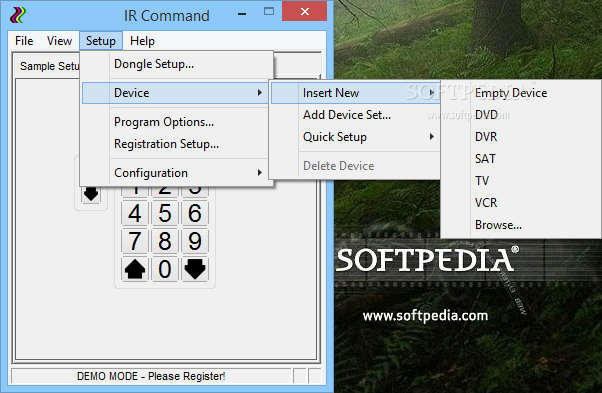This screenshot has height=393, width=602.
Task: Choose Add Device Set...
Action: tap(355, 115)
